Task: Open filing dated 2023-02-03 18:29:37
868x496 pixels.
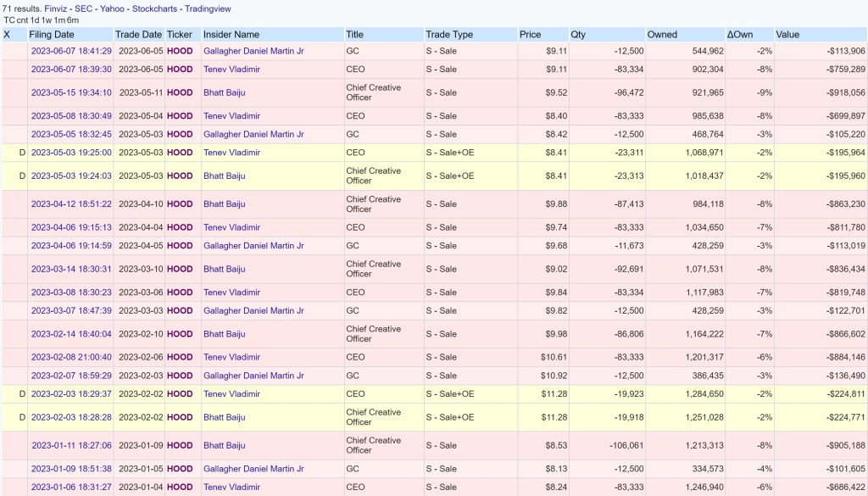Action: 71,393
